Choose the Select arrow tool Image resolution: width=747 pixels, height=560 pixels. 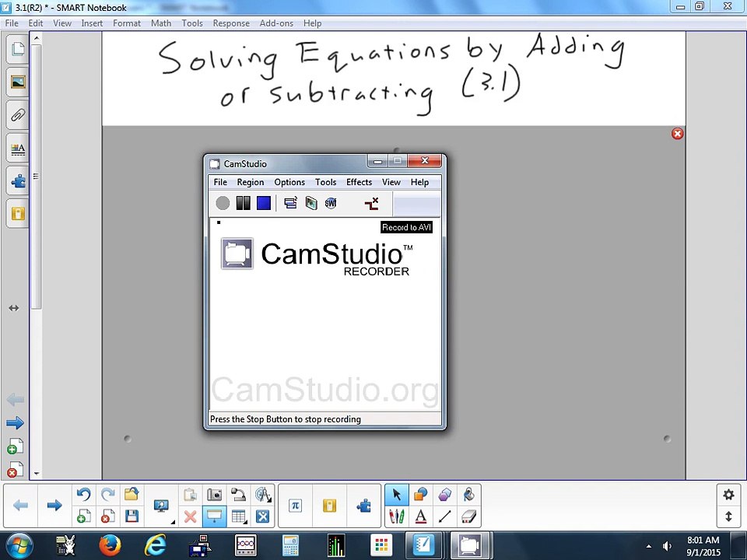click(x=396, y=495)
